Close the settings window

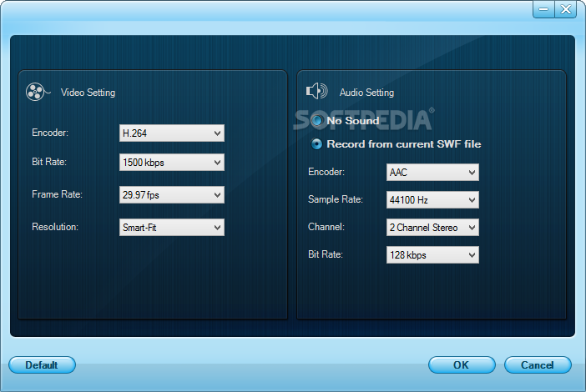pos(566,9)
